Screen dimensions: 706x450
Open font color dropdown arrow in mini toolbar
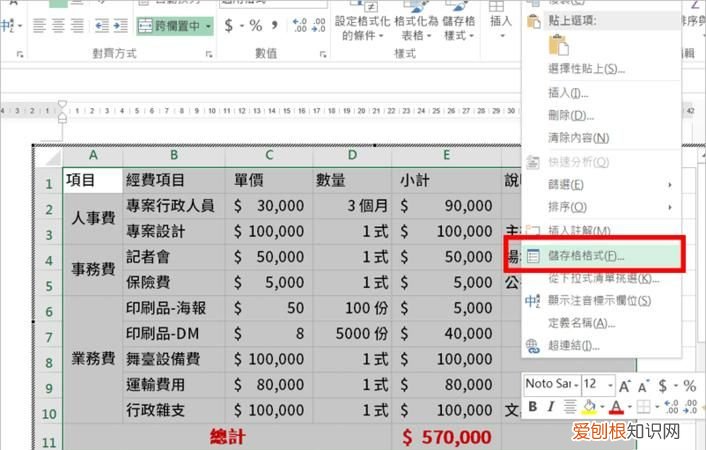(629, 407)
